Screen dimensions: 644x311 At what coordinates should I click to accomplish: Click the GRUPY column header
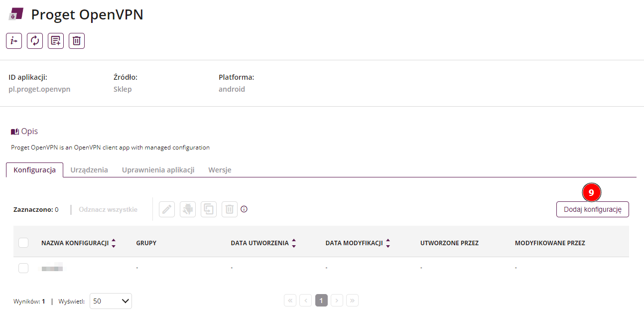146,243
